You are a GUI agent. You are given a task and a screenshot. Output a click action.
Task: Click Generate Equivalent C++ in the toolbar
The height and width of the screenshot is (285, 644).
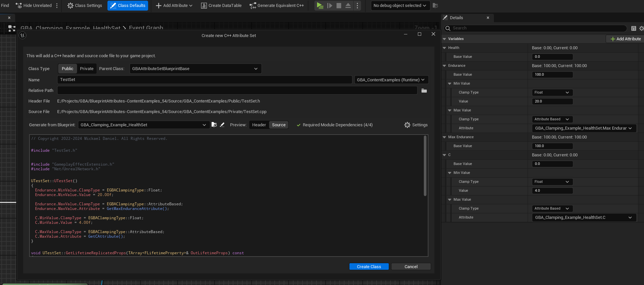coord(277,5)
